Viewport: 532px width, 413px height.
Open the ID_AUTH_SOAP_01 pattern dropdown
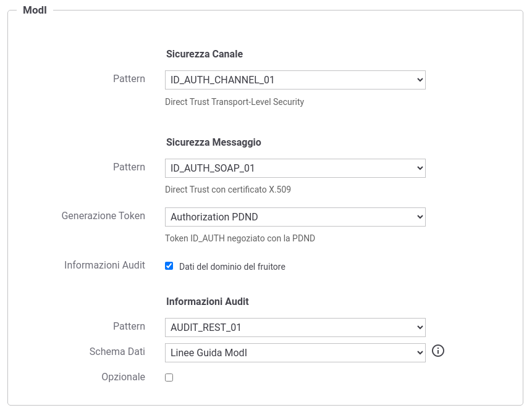[x=295, y=168]
